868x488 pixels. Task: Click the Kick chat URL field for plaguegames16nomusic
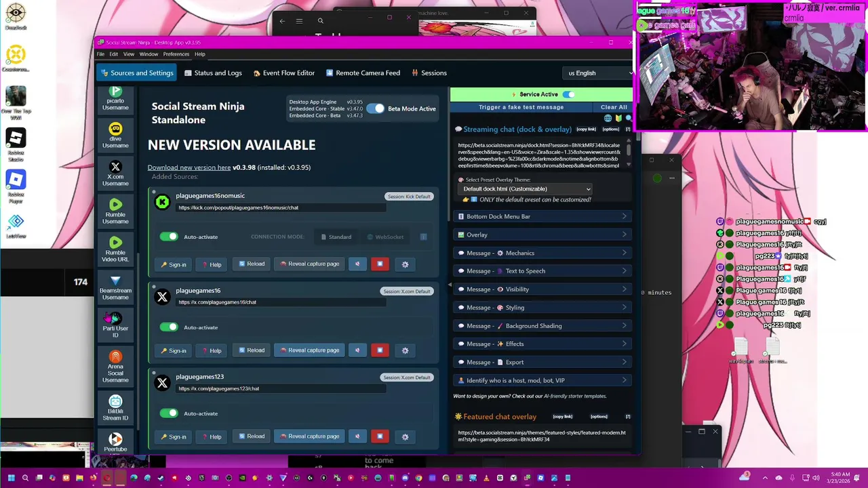click(281, 207)
